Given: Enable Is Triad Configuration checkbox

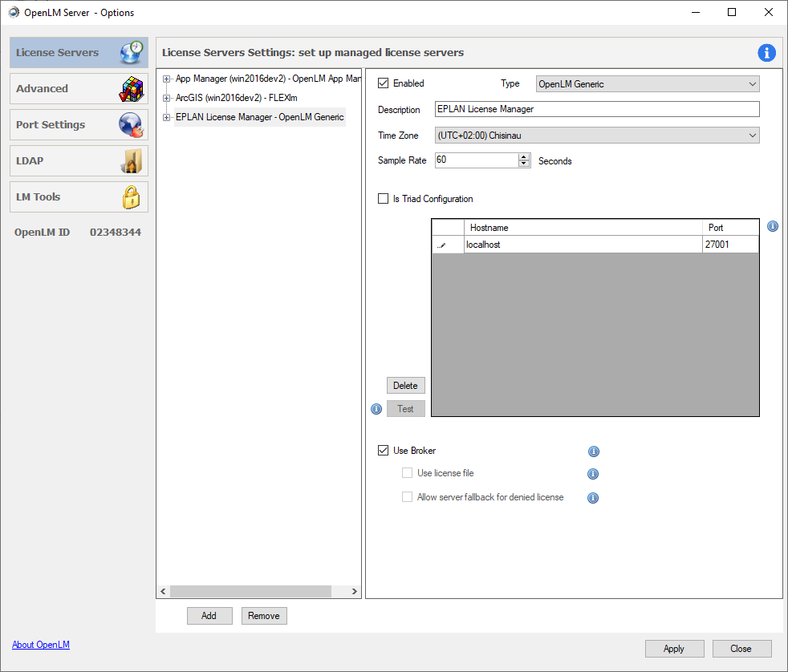Looking at the screenshot, I should pyautogui.click(x=384, y=199).
